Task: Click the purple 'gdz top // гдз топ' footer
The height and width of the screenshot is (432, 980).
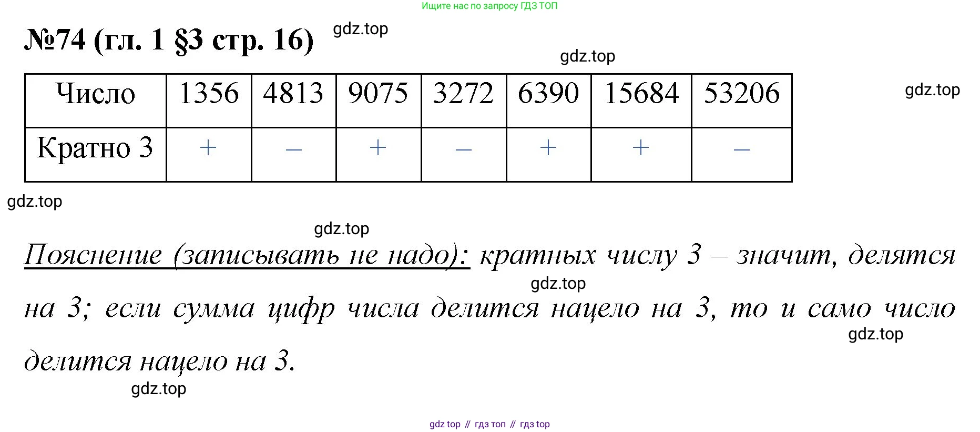Action: coord(489,424)
